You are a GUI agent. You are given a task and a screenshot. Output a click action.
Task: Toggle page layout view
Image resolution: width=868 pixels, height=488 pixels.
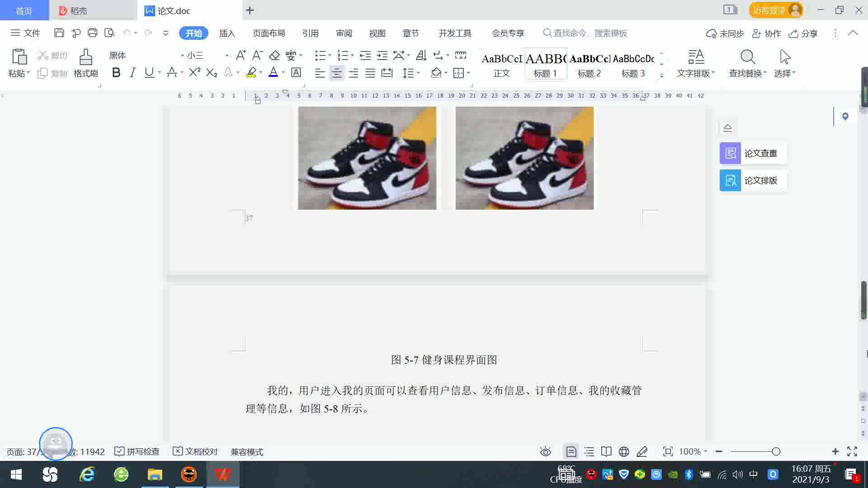click(571, 451)
